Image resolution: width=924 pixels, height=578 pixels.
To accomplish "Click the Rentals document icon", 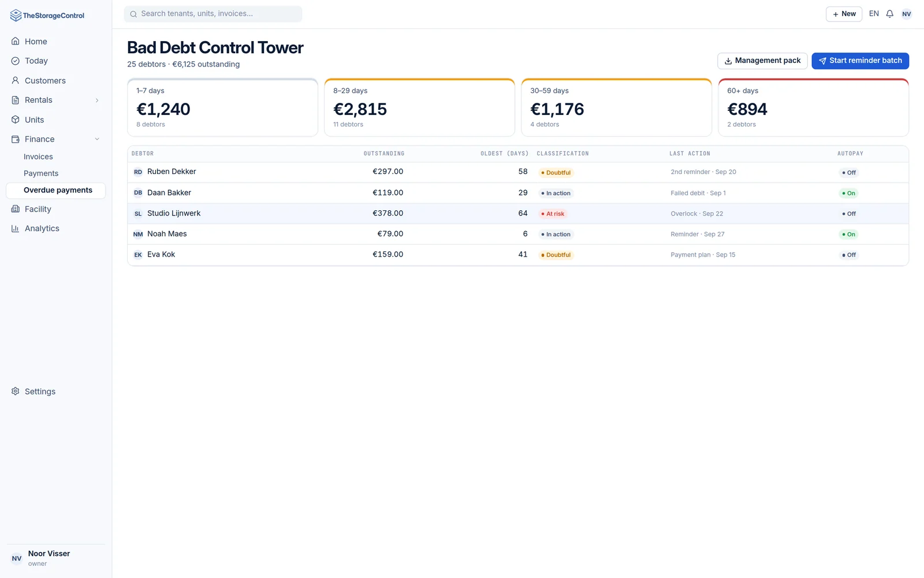I will coord(16,100).
